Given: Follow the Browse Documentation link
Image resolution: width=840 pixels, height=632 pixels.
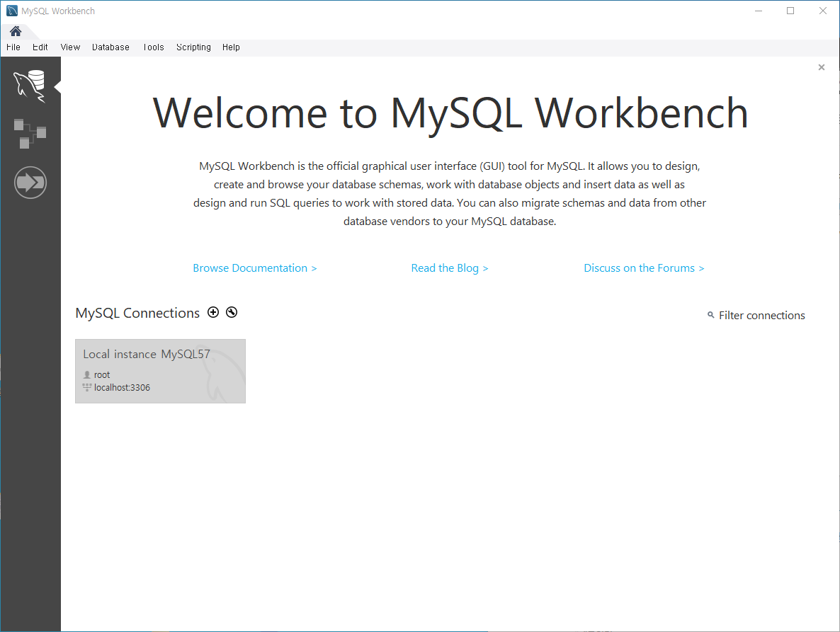Looking at the screenshot, I should [255, 268].
